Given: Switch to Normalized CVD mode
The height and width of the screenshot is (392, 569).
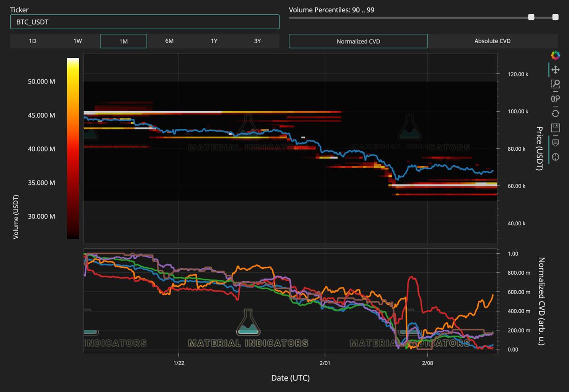Looking at the screenshot, I should [358, 41].
